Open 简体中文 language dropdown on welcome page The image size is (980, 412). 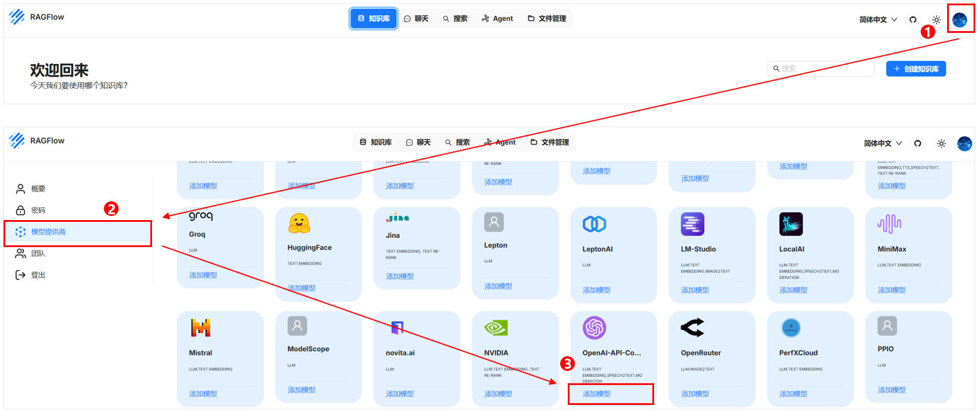point(878,19)
